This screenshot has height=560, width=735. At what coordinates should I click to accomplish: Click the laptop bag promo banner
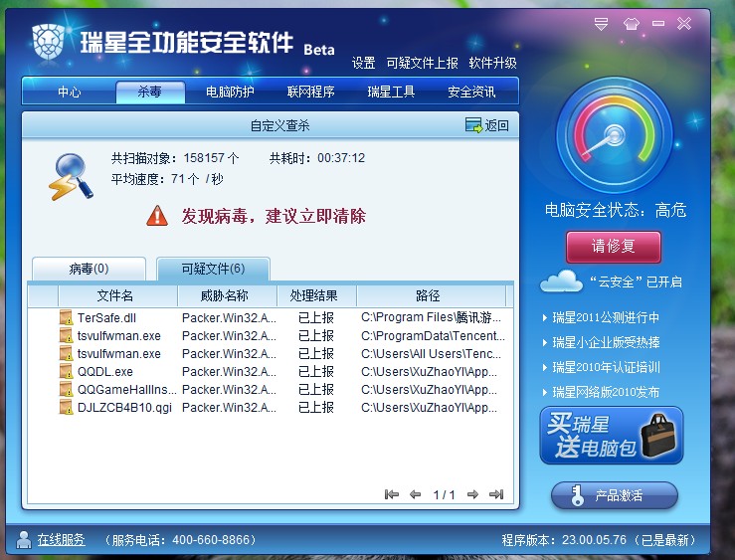612,436
